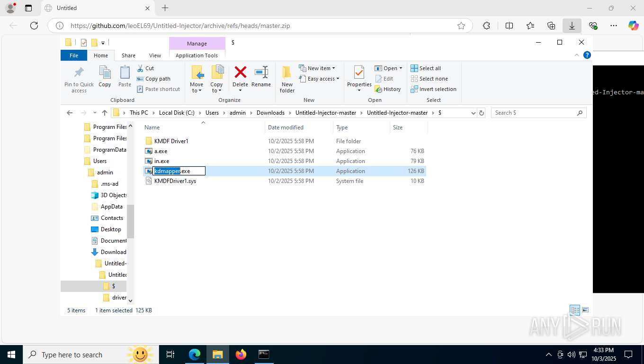Viewport: 644px width, 364px height.
Task: Cut the selected file
Action: [146, 68]
